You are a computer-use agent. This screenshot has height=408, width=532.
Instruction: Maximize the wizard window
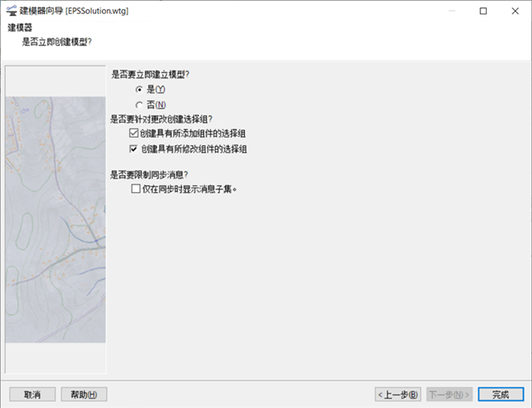click(x=484, y=11)
